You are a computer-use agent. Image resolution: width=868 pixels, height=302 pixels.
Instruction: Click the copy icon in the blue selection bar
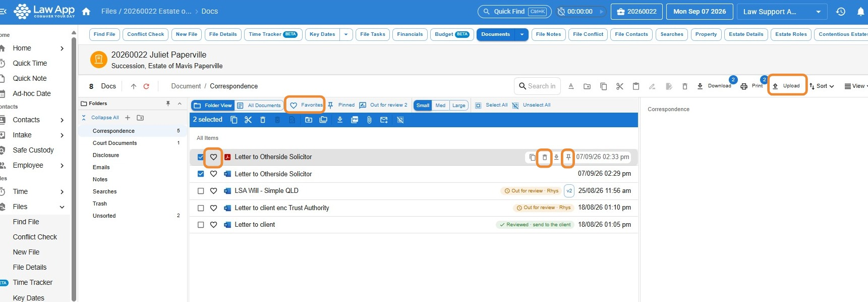(234, 120)
